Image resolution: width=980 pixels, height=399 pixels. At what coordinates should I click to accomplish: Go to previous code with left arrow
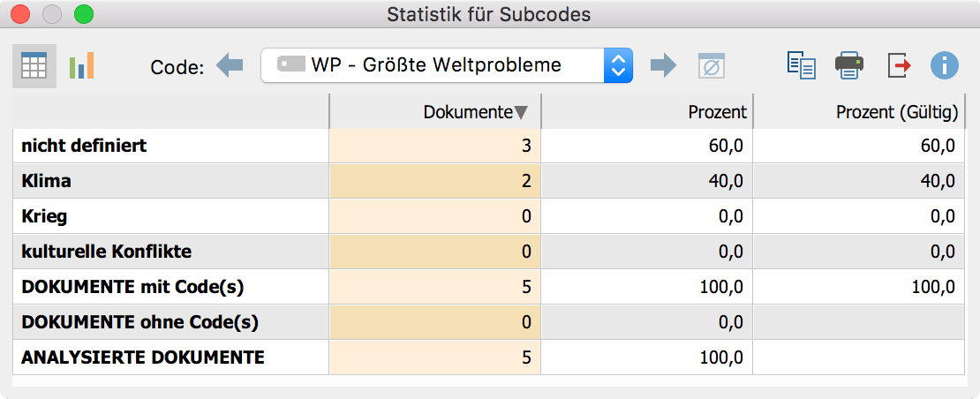click(x=230, y=65)
